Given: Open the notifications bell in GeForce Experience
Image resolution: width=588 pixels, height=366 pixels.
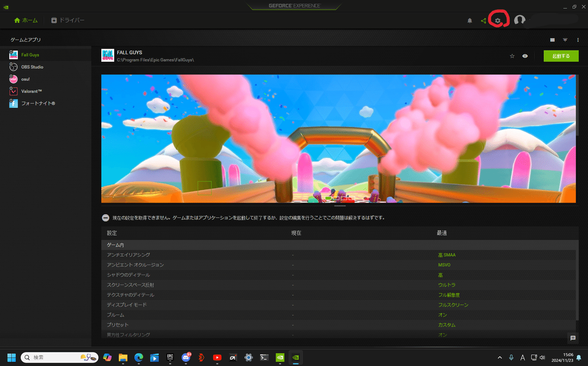Looking at the screenshot, I should point(470,21).
